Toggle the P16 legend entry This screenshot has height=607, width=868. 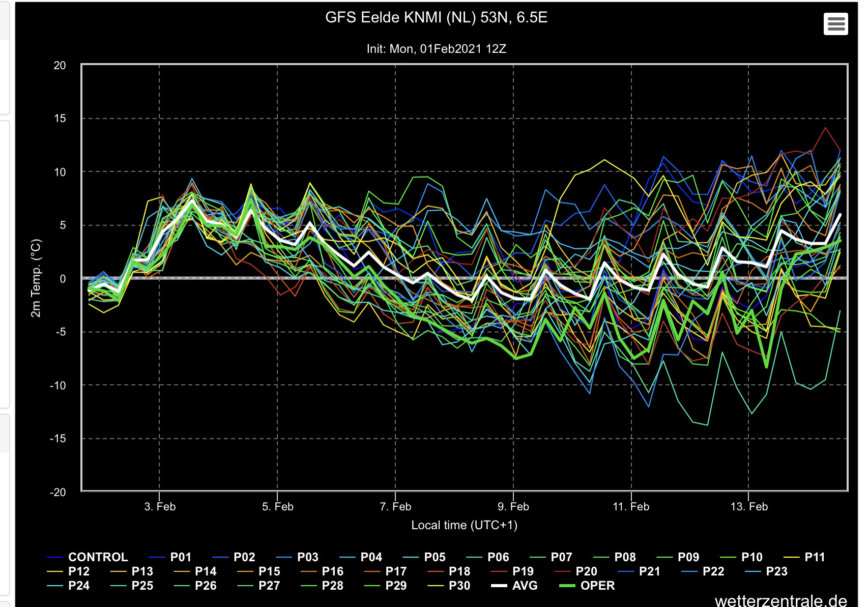tap(322, 571)
